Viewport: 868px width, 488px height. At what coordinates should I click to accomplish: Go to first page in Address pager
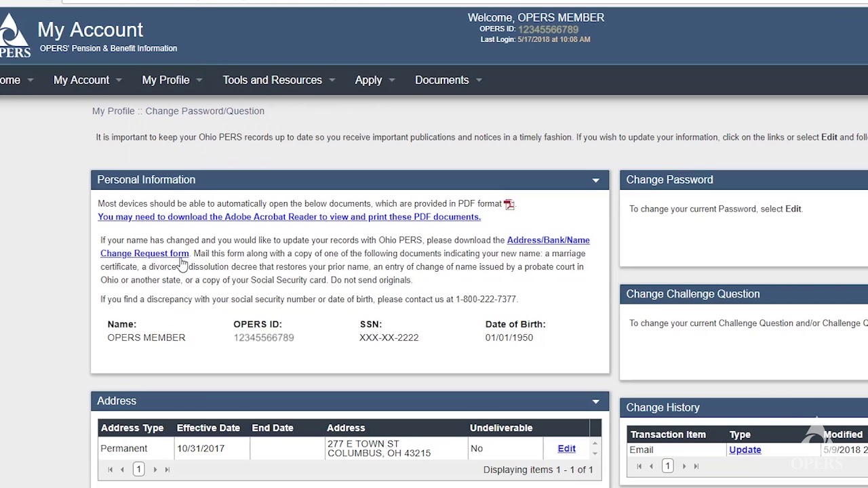click(x=110, y=470)
